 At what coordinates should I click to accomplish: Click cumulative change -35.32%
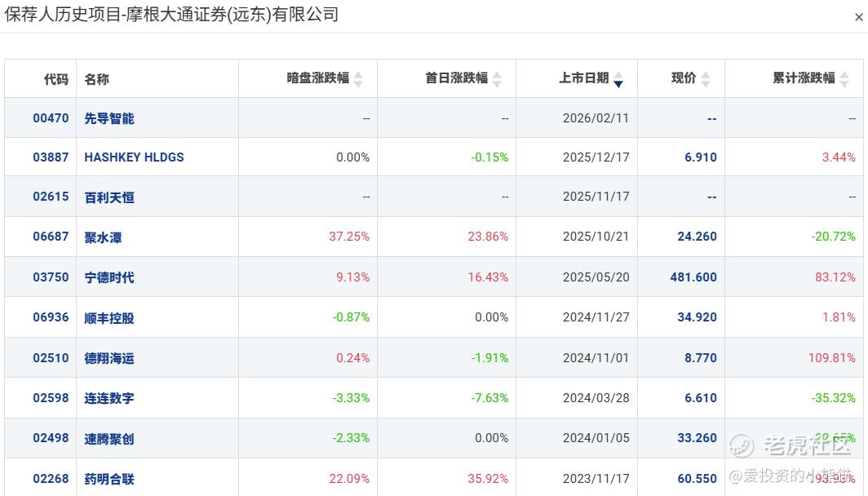click(x=833, y=398)
